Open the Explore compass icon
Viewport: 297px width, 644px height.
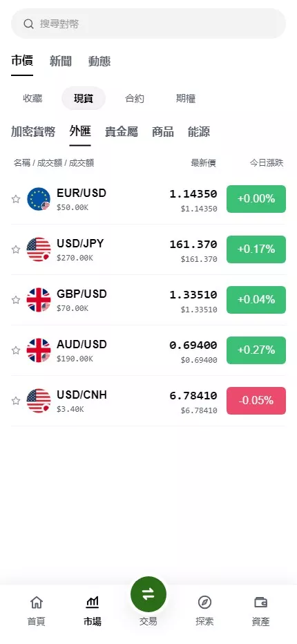(204, 603)
